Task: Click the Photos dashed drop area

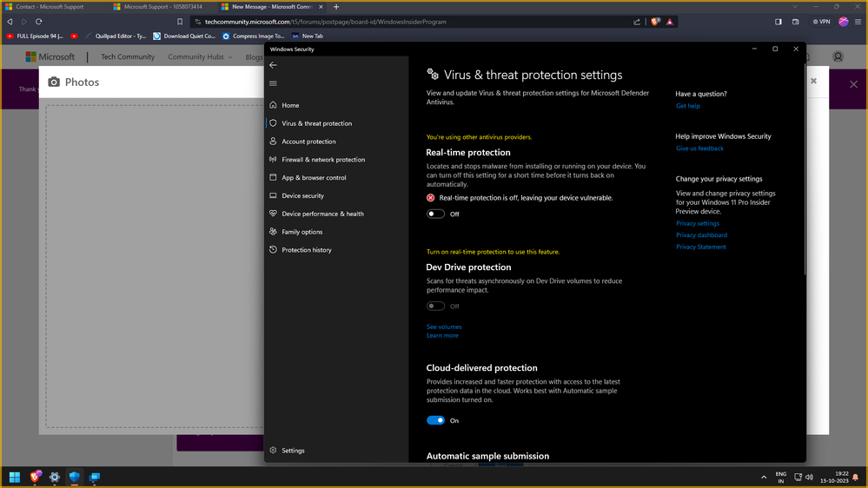Action: 155,266
